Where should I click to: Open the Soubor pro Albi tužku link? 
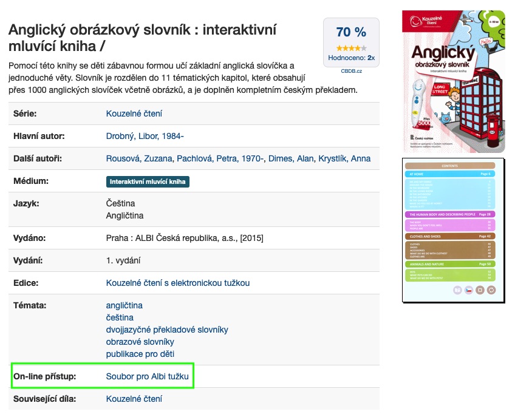tap(147, 376)
